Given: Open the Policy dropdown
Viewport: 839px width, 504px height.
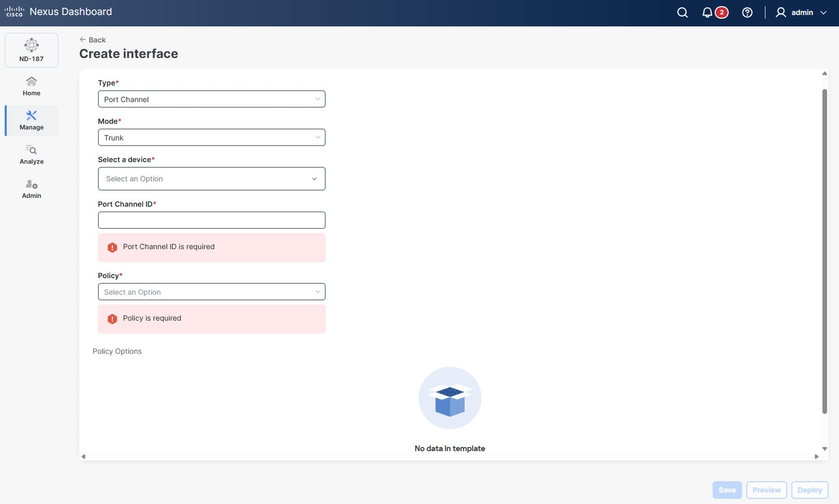Looking at the screenshot, I should point(212,292).
